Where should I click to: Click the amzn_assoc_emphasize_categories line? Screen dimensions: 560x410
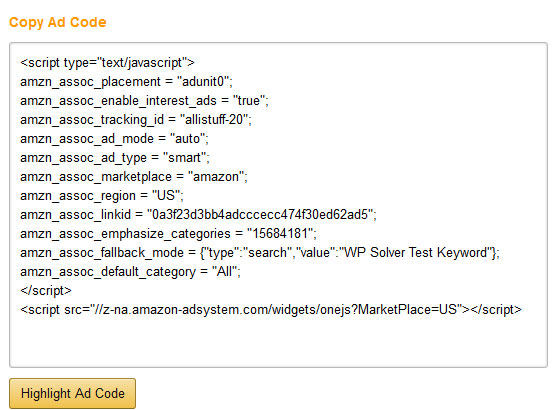click(x=168, y=233)
